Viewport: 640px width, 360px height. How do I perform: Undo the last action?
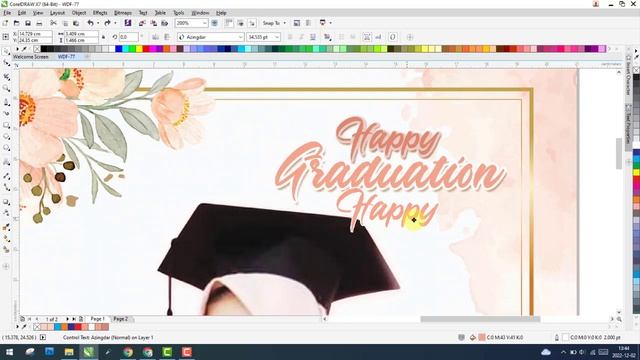pyautogui.click(x=91, y=23)
